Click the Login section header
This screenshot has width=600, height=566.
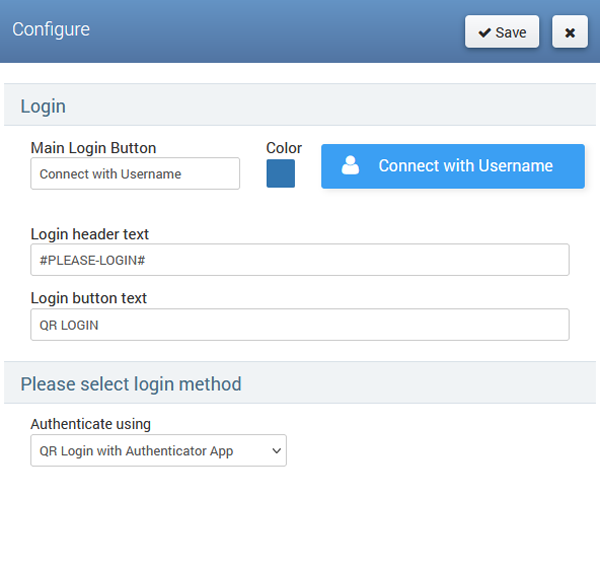tap(43, 106)
